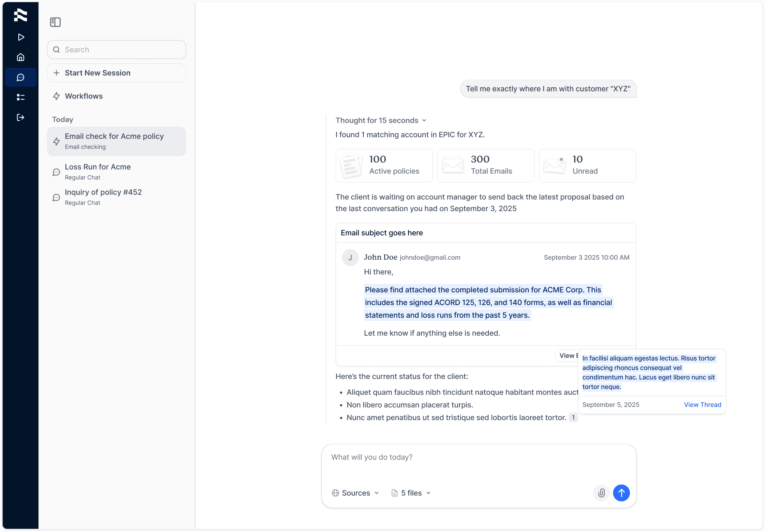Image resolution: width=765 pixels, height=532 pixels.
Task: Click the logout icon in navigation rail
Action: click(21, 118)
